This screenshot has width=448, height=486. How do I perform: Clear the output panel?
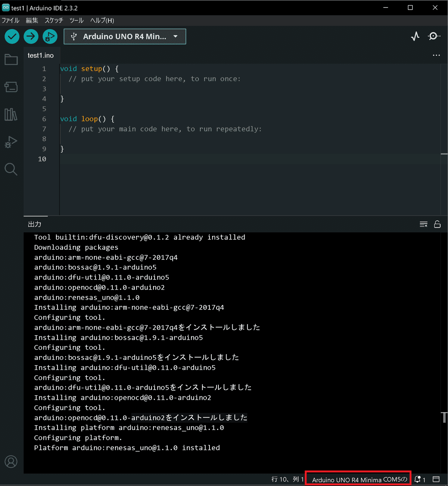pyautogui.click(x=423, y=224)
